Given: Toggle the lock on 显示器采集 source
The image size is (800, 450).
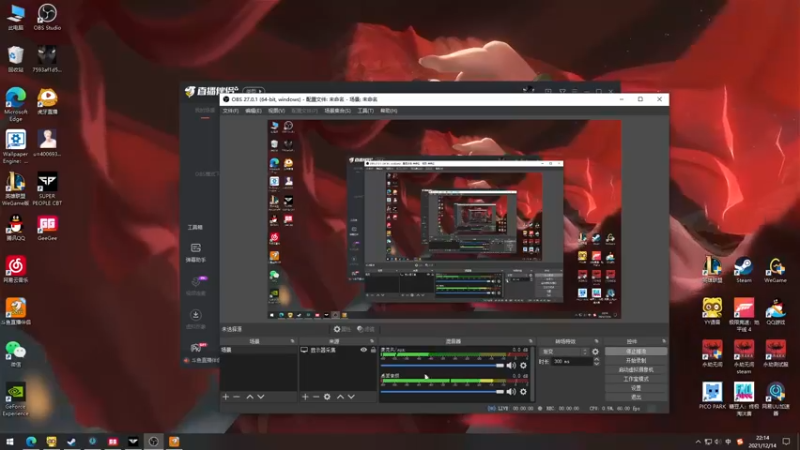Looking at the screenshot, I should click(373, 350).
